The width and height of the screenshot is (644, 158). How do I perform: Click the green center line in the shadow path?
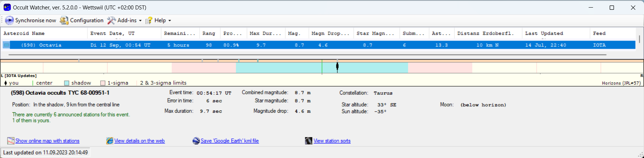322,68
